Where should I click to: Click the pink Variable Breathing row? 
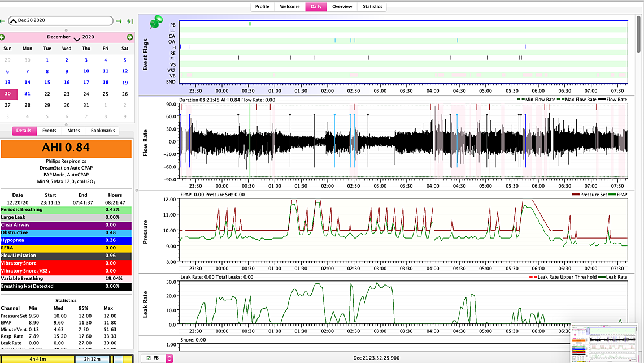[x=66, y=279]
